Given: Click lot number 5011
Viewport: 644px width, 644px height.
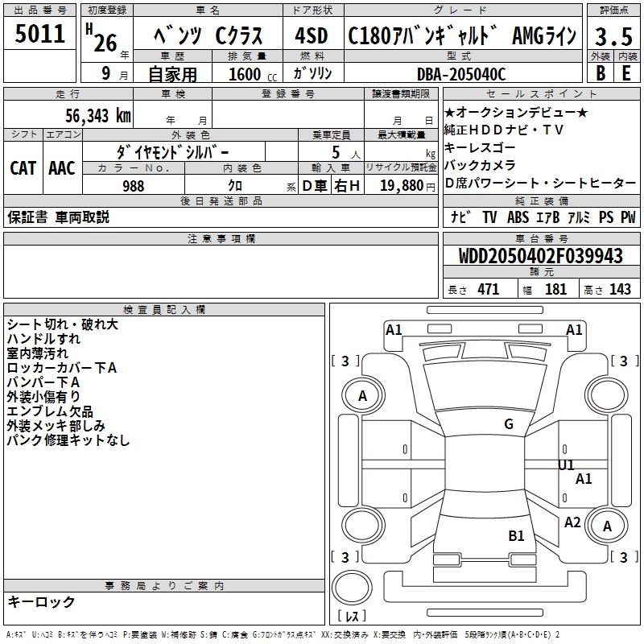Looking at the screenshot, I should click(39, 33).
